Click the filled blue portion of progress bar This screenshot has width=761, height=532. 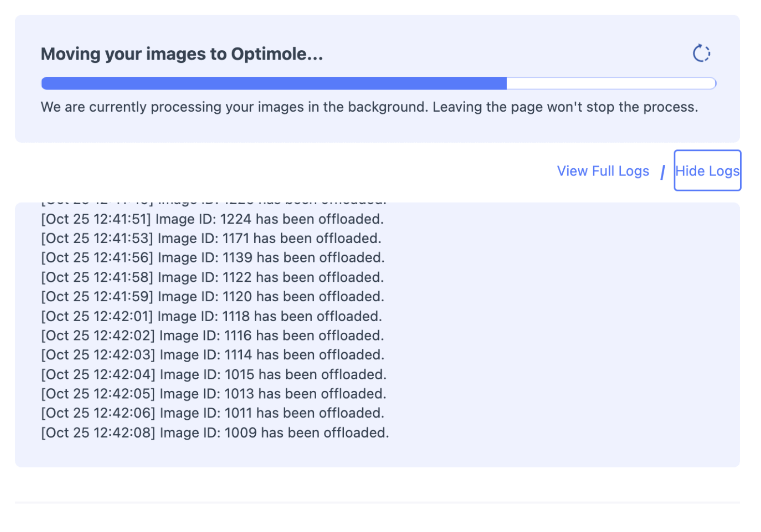click(274, 84)
